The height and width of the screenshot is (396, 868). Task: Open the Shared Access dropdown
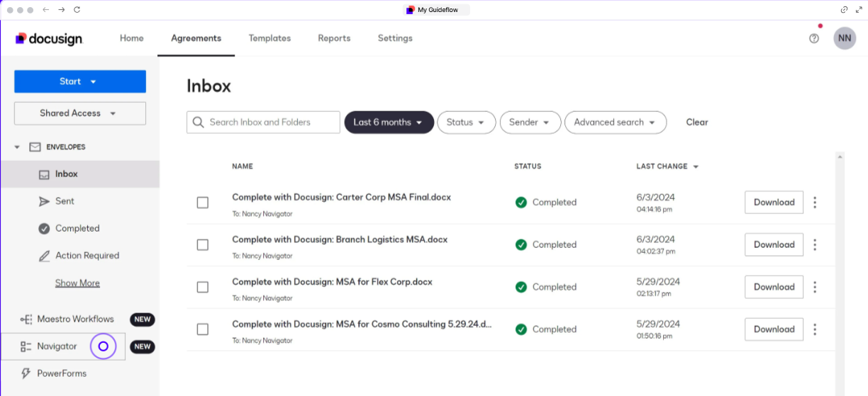pyautogui.click(x=80, y=113)
